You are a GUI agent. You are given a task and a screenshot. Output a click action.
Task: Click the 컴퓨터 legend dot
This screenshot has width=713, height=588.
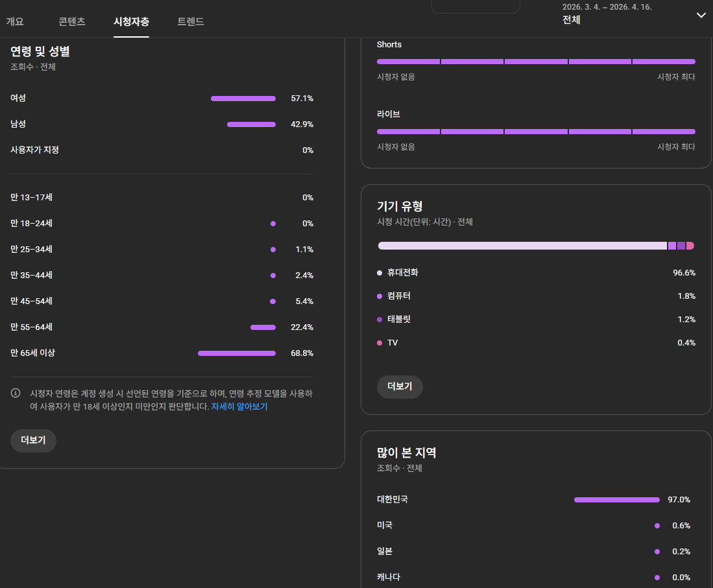[380, 296]
